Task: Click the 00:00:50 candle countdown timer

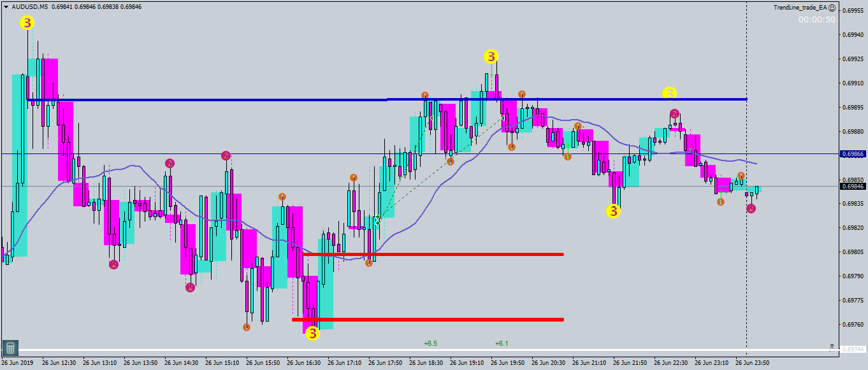Action: pos(816,20)
